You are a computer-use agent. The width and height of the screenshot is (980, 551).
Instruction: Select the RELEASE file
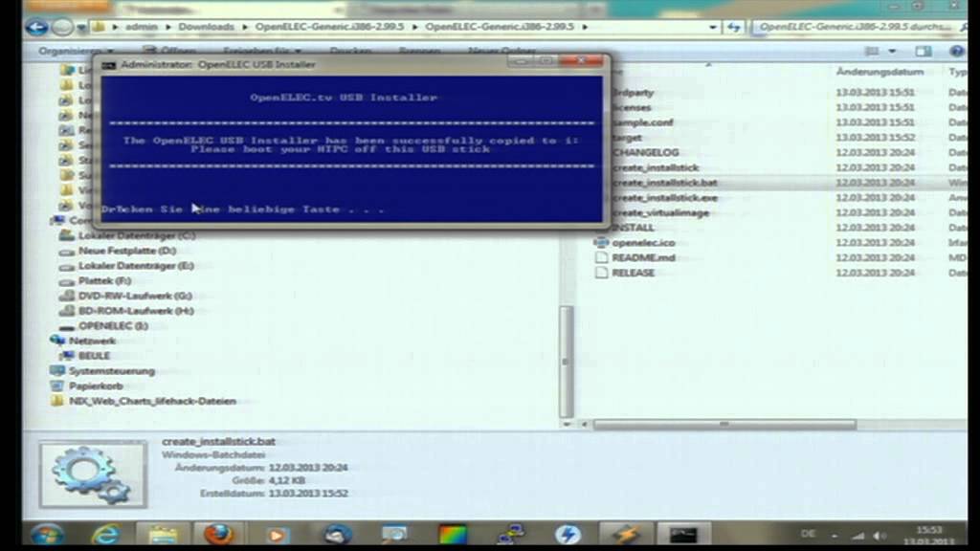pyautogui.click(x=634, y=273)
